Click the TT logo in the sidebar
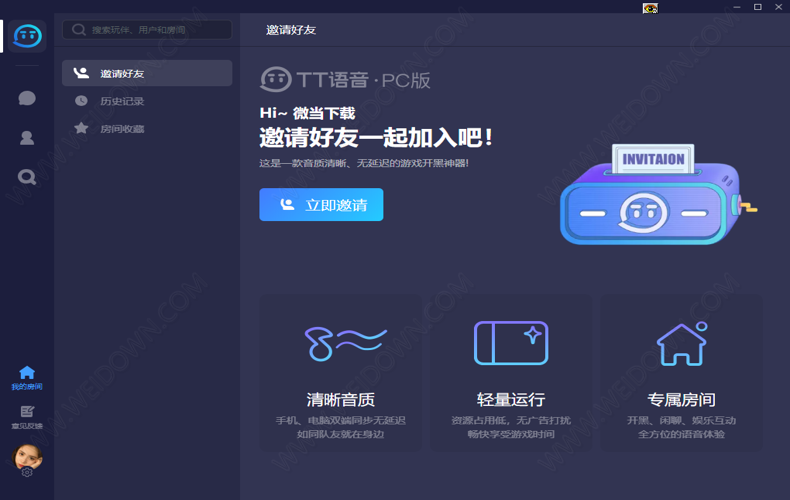The image size is (790, 500). click(x=27, y=36)
